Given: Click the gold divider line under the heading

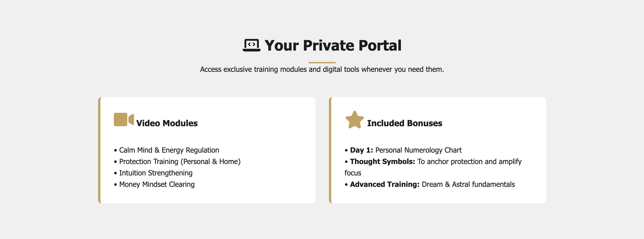Looking at the screenshot, I should (x=322, y=62).
